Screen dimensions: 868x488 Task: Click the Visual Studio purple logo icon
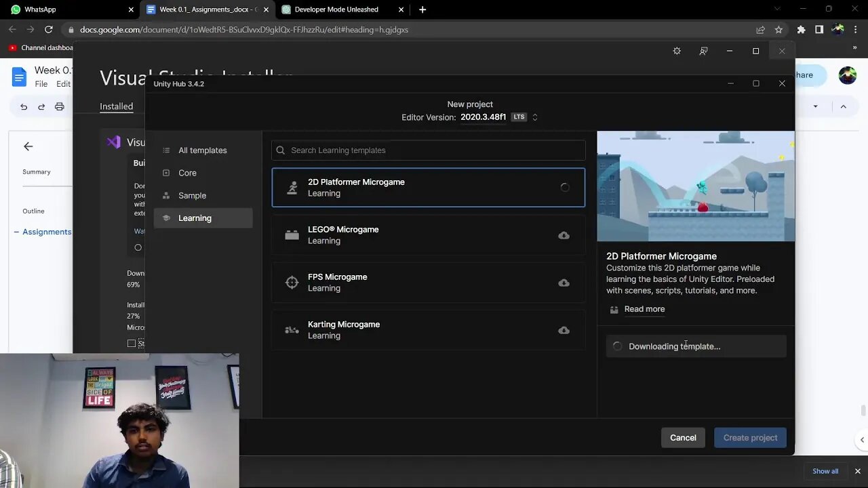click(x=113, y=142)
